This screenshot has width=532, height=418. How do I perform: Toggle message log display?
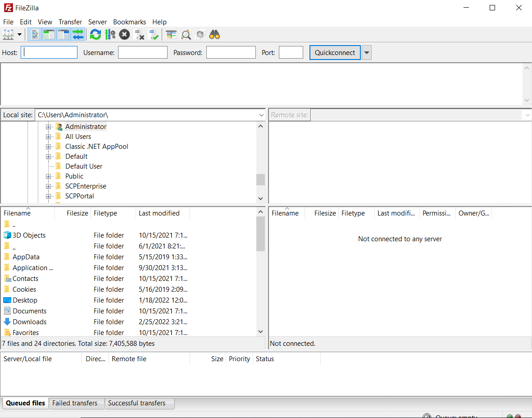click(35, 35)
